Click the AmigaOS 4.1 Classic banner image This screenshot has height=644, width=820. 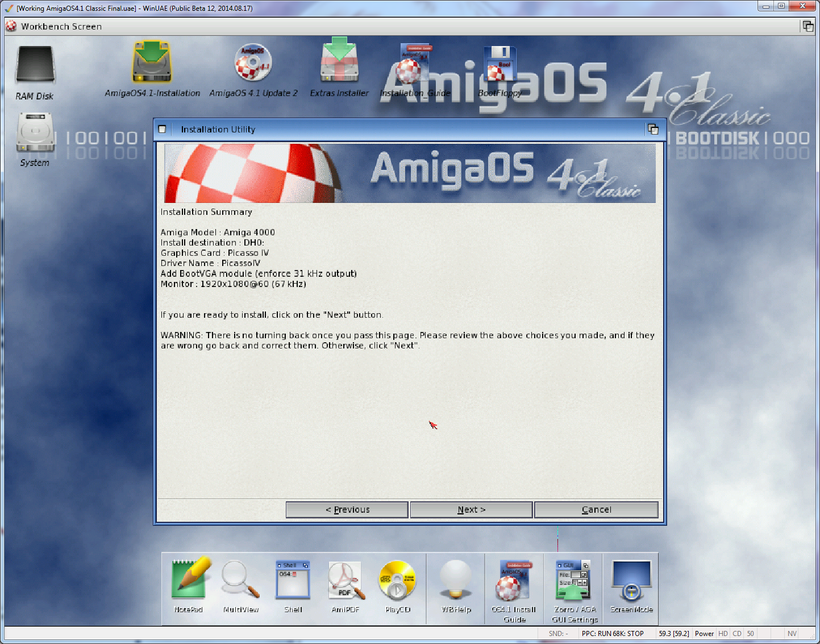coord(410,173)
